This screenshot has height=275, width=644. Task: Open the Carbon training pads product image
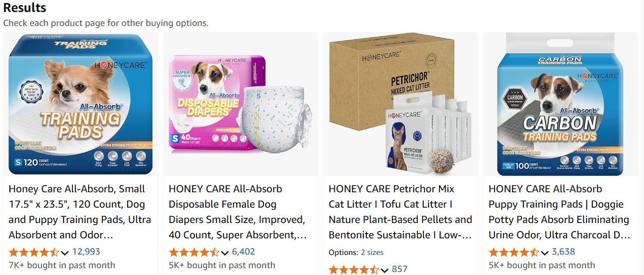pos(560,104)
